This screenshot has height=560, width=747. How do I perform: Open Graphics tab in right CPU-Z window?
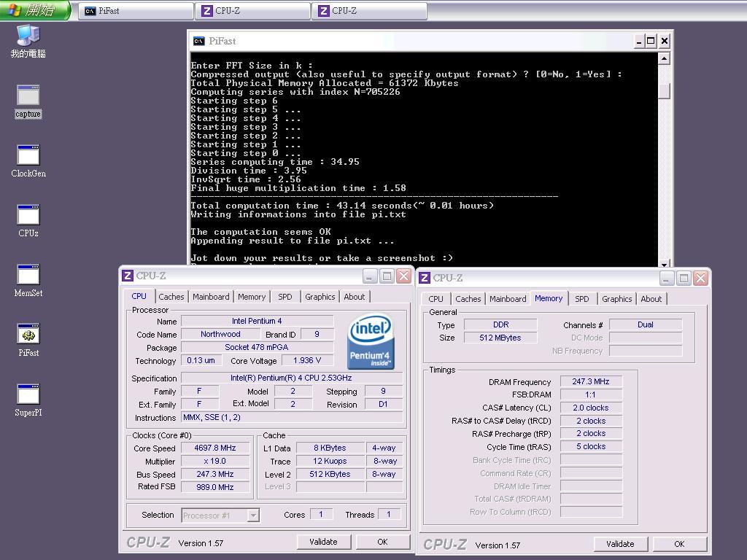616,298
